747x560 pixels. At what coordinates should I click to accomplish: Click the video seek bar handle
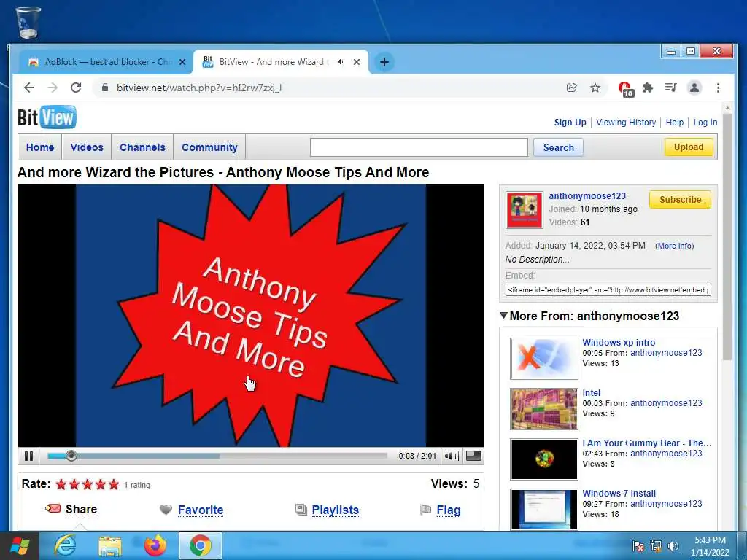click(71, 456)
